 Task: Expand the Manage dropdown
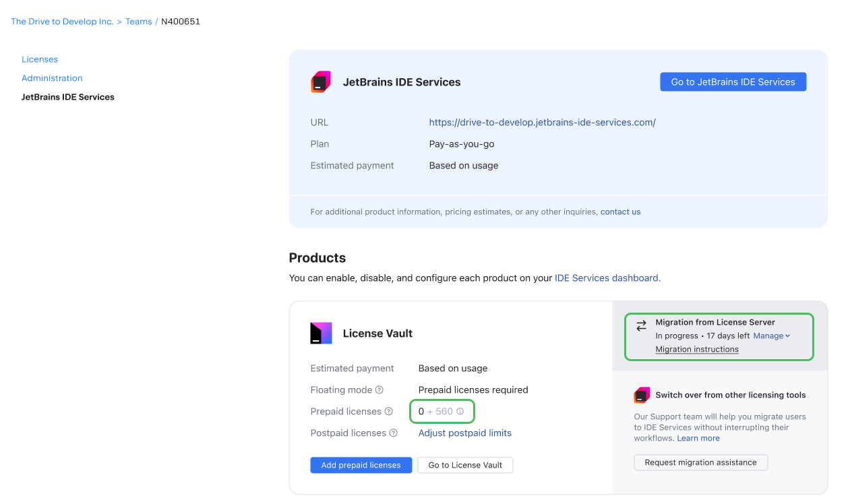pyautogui.click(x=771, y=336)
